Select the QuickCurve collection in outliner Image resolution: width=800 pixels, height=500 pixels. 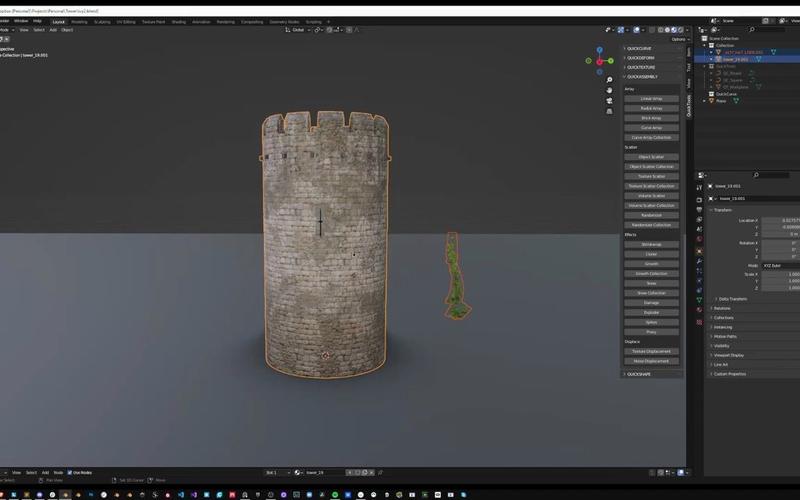click(x=726, y=94)
